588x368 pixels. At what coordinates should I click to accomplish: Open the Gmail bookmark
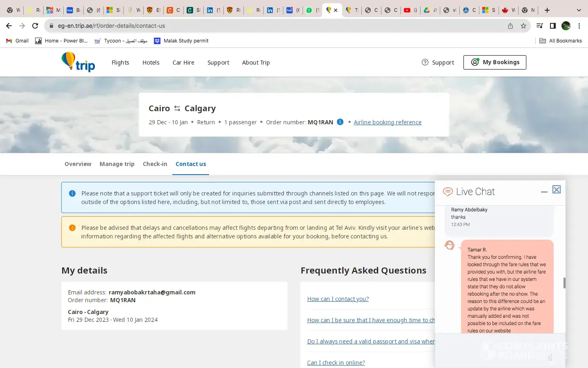tap(18, 41)
